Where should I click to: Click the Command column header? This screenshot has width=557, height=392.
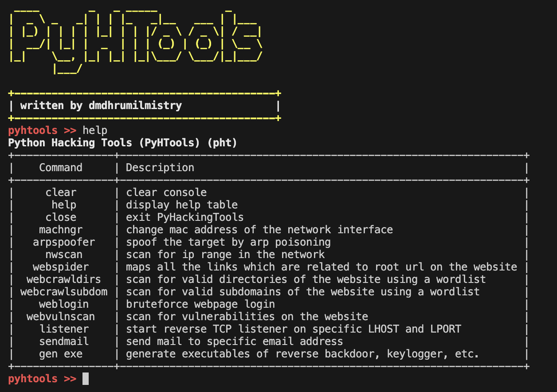point(61,167)
